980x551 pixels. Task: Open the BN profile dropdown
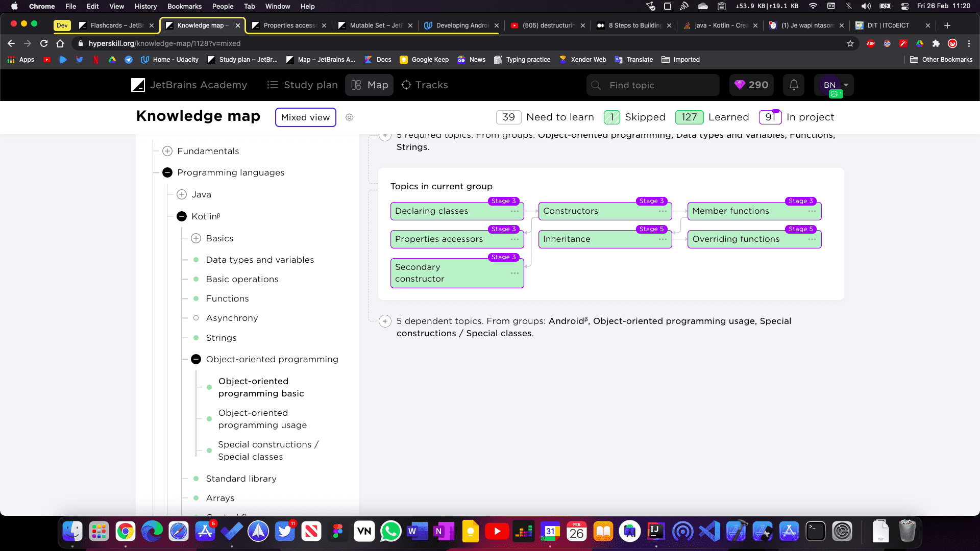tap(834, 85)
